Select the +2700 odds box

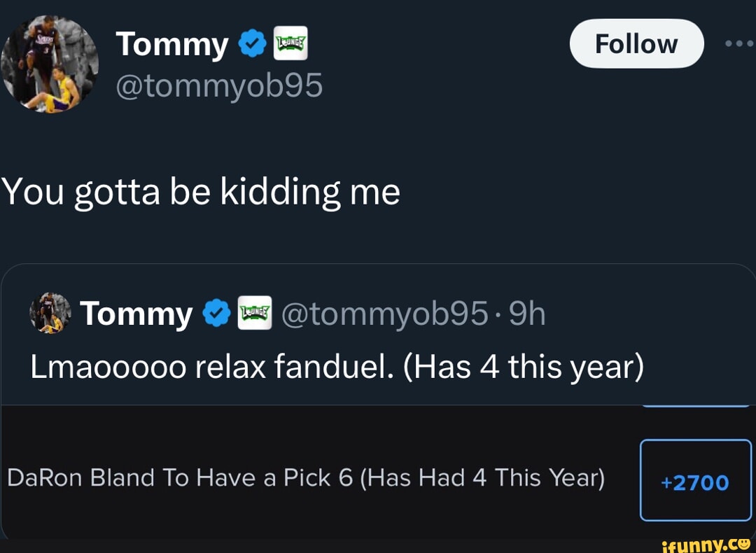[x=695, y=480]
